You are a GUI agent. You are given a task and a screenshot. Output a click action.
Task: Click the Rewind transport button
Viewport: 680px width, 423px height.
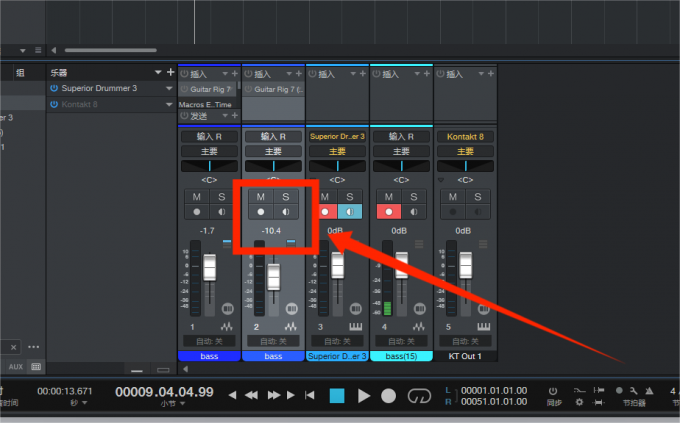click(x=252, y=395)
